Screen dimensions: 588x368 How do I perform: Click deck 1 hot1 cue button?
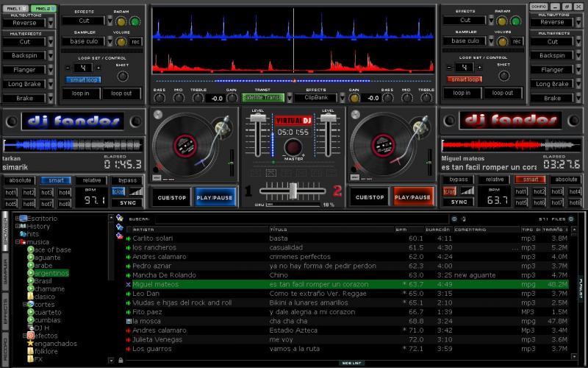[11, 193]
